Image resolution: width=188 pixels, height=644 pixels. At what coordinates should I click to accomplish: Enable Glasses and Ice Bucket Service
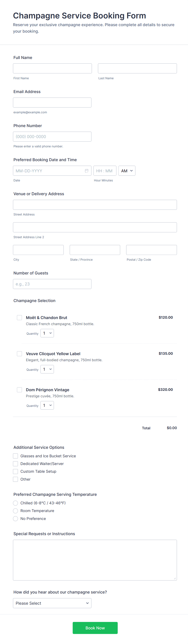(x=15, y=456)
